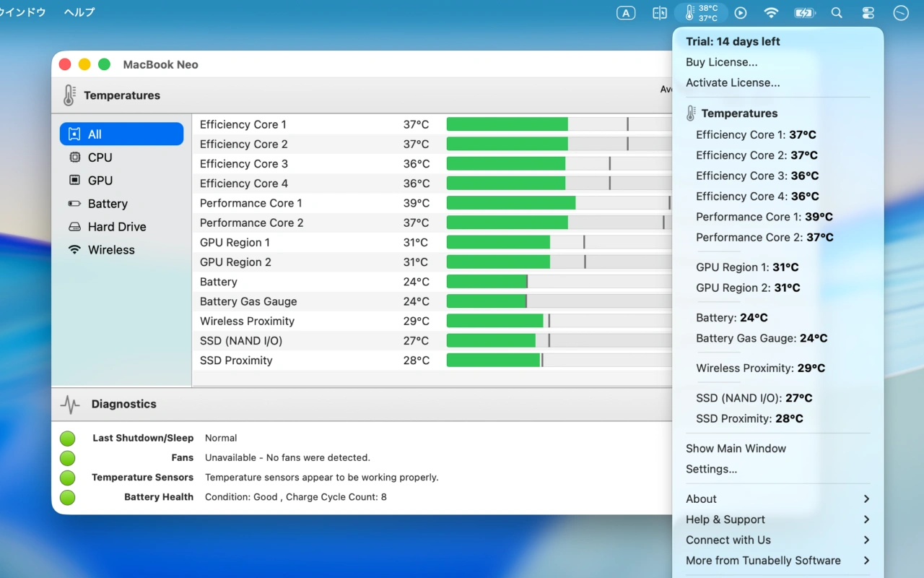This screenshot has height=578, width=924.
Task: Open the ヘルプ menu in the menu bar
Action: coord(78,12)
